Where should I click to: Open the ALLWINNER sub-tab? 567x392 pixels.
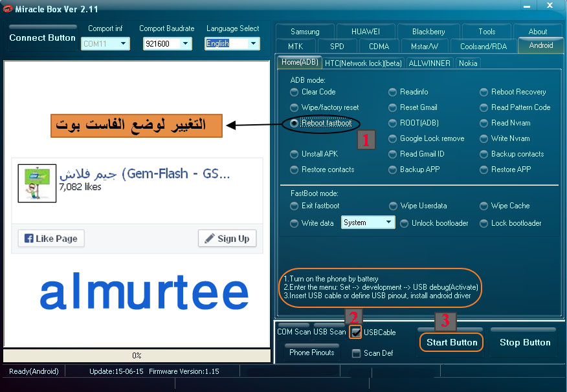(429, 63)
